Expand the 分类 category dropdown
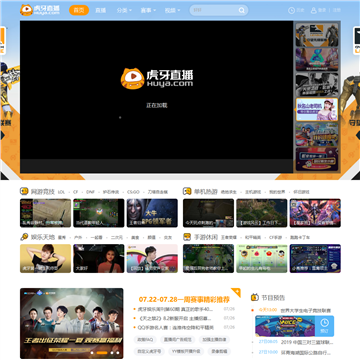 coord(124,10)
